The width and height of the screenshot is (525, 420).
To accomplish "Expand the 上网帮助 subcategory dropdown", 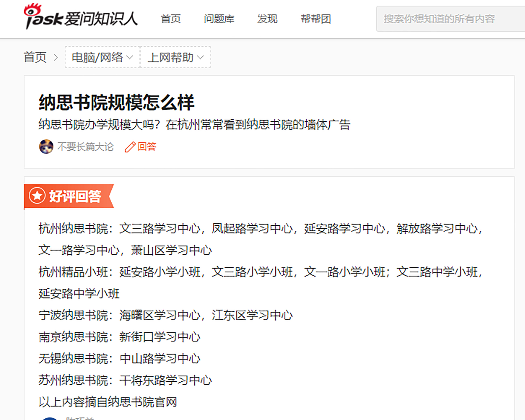I will pos(175,57).
